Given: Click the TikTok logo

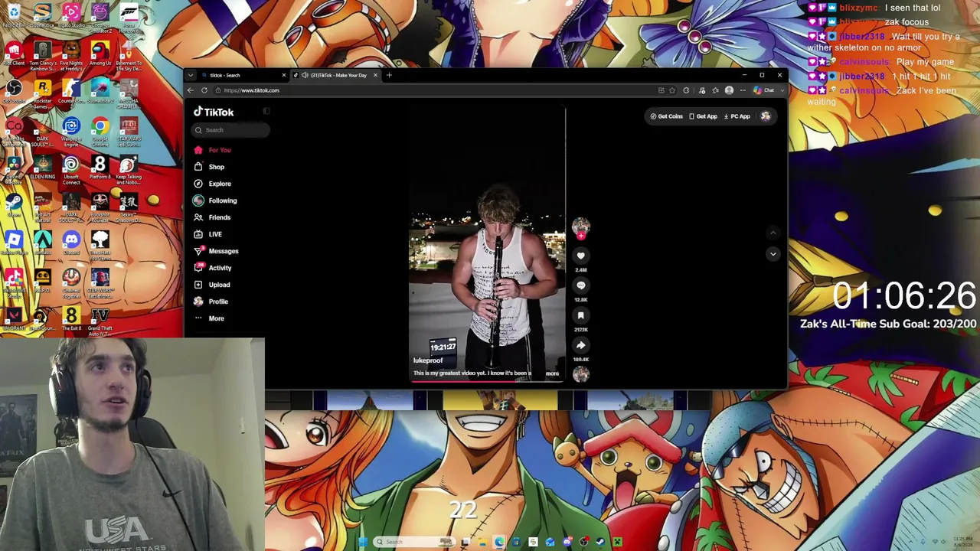Looking at the screenshot, I should point(214,112).
